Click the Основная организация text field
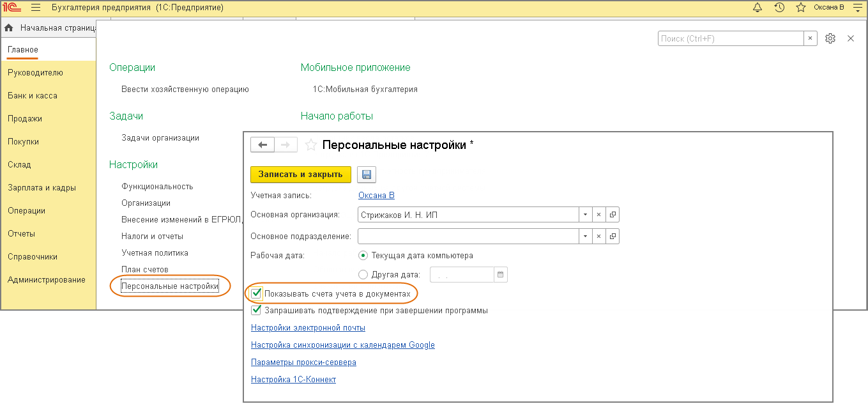Viewport: 868px width, 404px height. tap(468, 215)
